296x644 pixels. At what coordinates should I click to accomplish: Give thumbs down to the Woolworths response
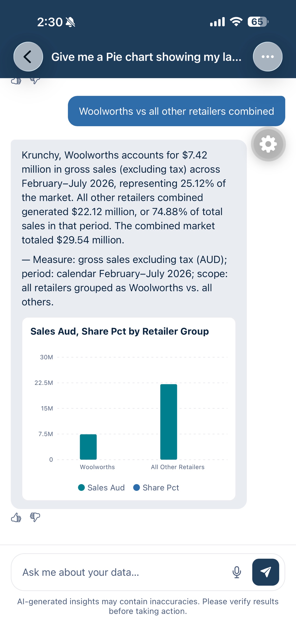[35, 517]
